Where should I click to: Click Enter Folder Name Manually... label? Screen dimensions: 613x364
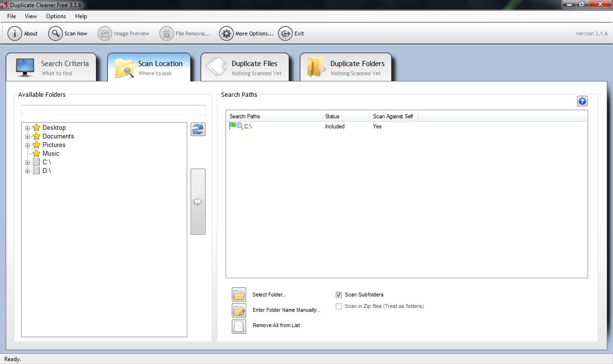286,310
